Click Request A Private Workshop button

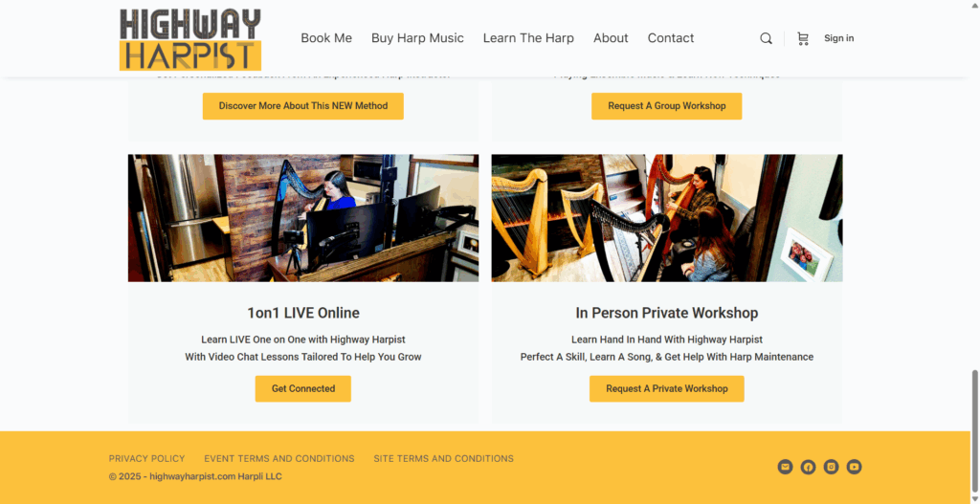(x=667, y=388)
